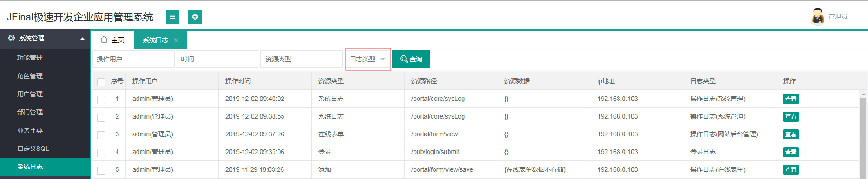Click the 操作用户 search input field
Image resolution: width=868 pixels, height=179 pixels.
133,59
